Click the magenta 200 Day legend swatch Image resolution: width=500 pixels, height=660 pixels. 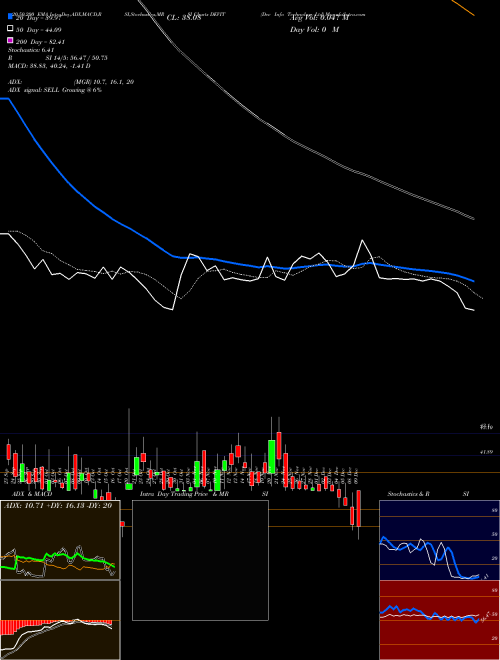[x=10, y=40]
